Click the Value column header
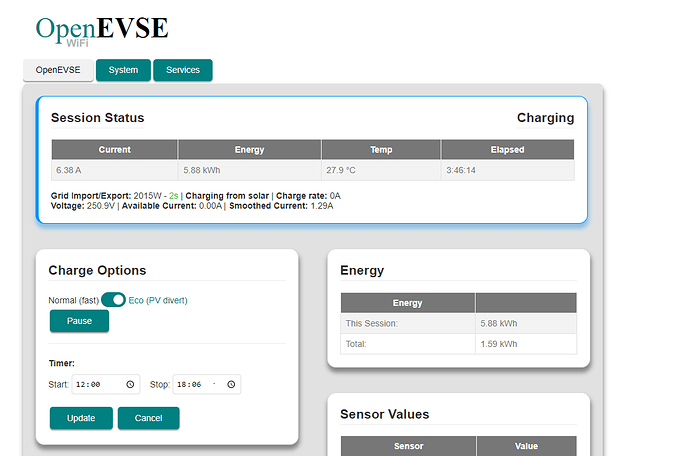Image resolution: width=690 pixels, height=456 pixels. (x=526, y=446)
